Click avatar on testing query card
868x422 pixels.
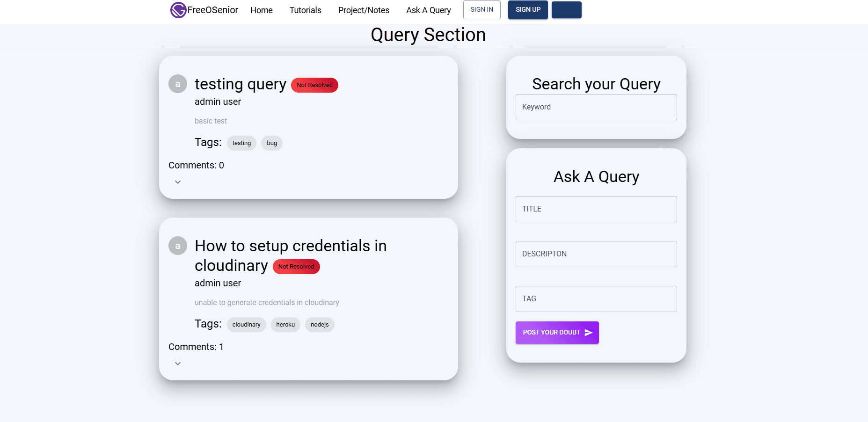pyautogui.click(x=178, y=84)
